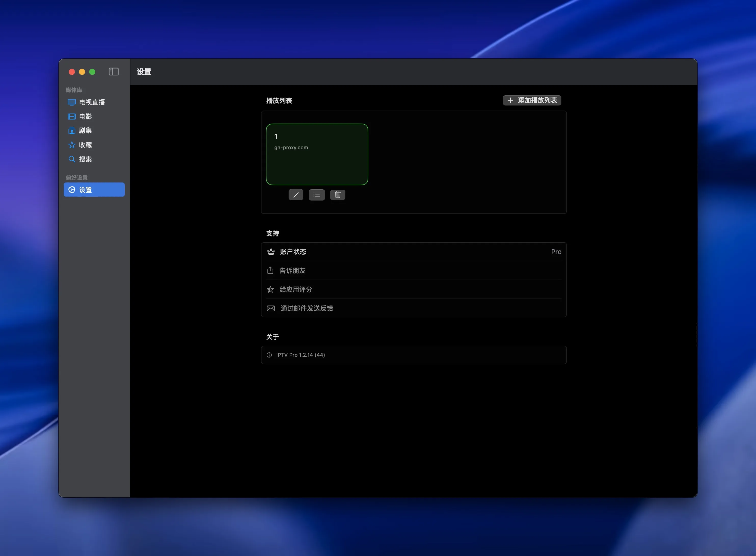Select the 设置 settings sidebar item
This screenshot has width=756, height=556.
94,190
